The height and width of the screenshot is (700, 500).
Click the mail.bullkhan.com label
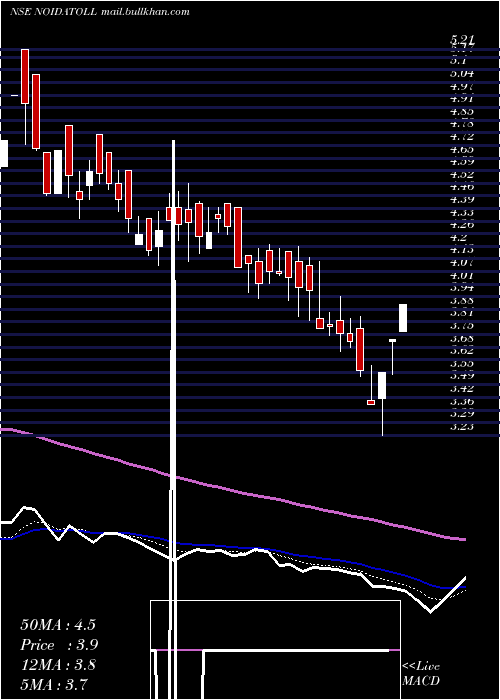pos(145,12)
